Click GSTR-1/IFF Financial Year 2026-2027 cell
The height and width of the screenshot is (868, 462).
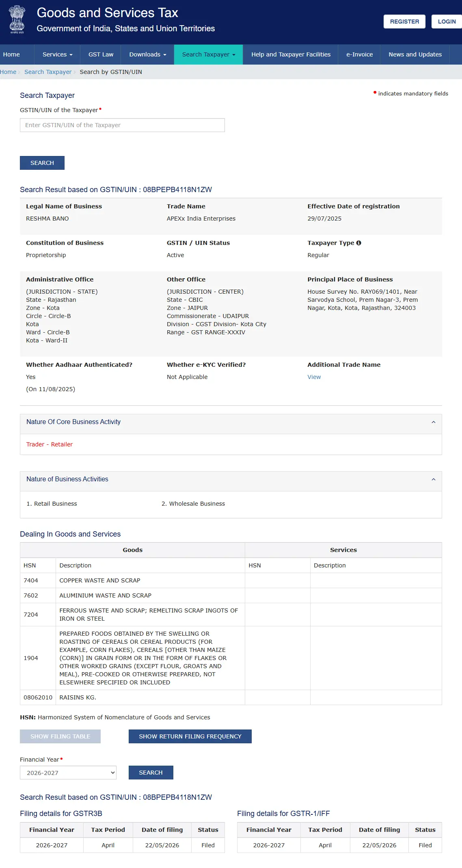tap(269, 845)
